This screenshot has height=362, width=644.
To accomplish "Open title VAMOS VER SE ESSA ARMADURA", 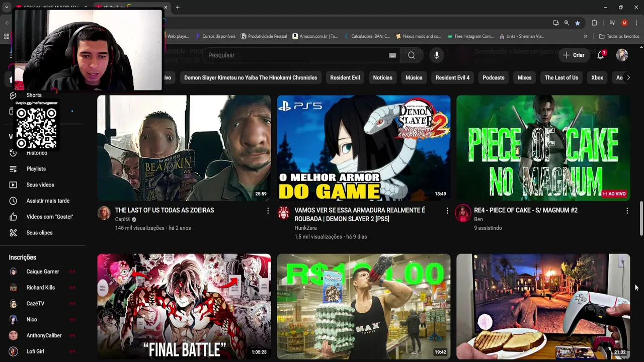I will (x=360, y=215).
